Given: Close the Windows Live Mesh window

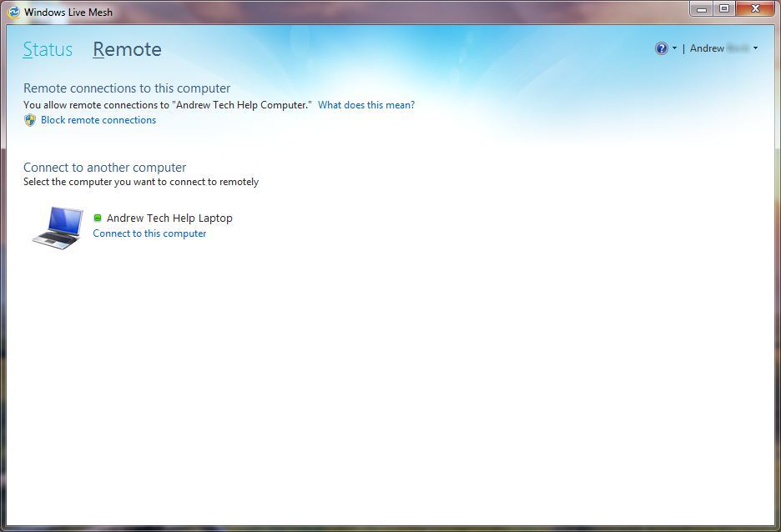Looking at the screenshot, I should [755, 9].
